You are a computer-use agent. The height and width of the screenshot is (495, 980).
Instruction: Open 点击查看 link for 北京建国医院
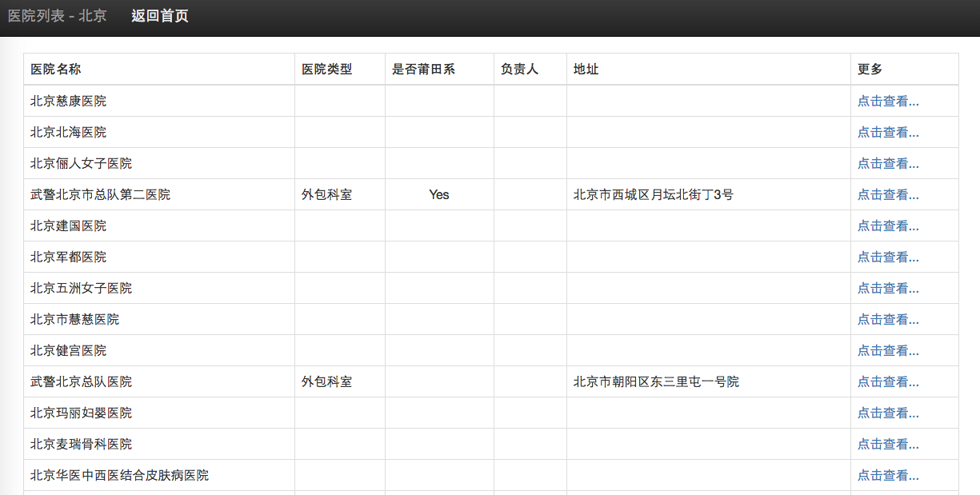(x=888, y=226)
